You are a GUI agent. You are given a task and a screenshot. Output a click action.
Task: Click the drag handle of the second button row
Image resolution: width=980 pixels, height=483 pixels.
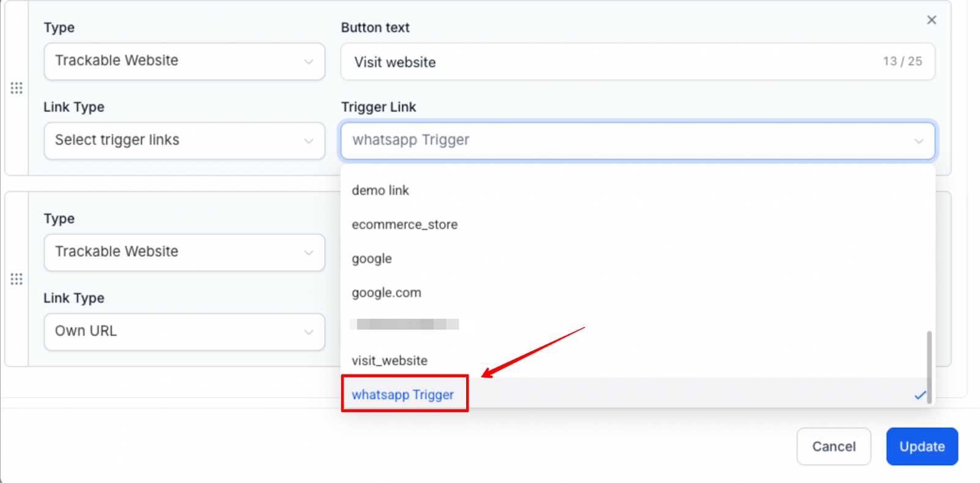pyautogui.click(x=17, y=280)
